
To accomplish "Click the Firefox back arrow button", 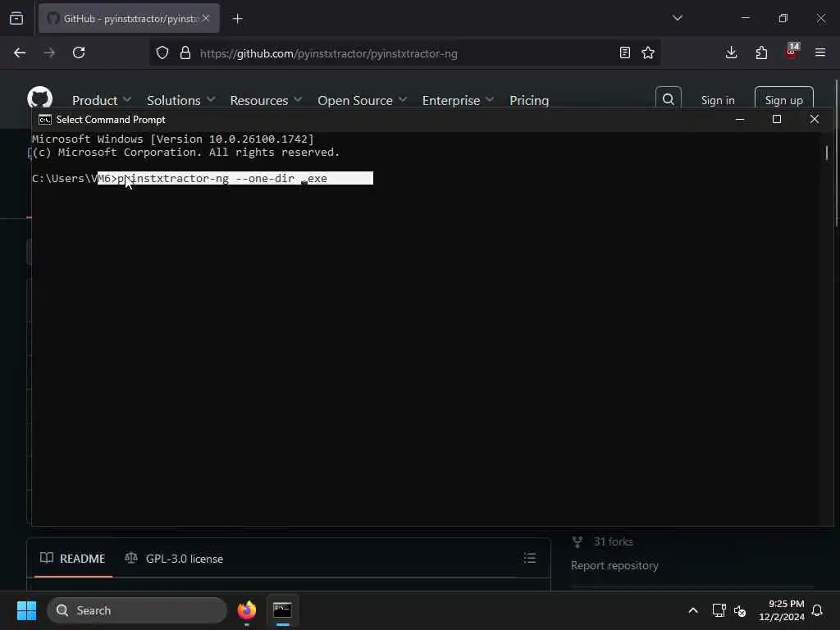I will [20, 52].
